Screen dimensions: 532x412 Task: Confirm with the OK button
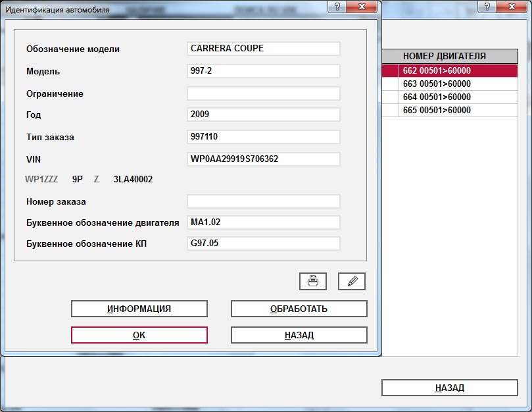[x=139, y=335]
